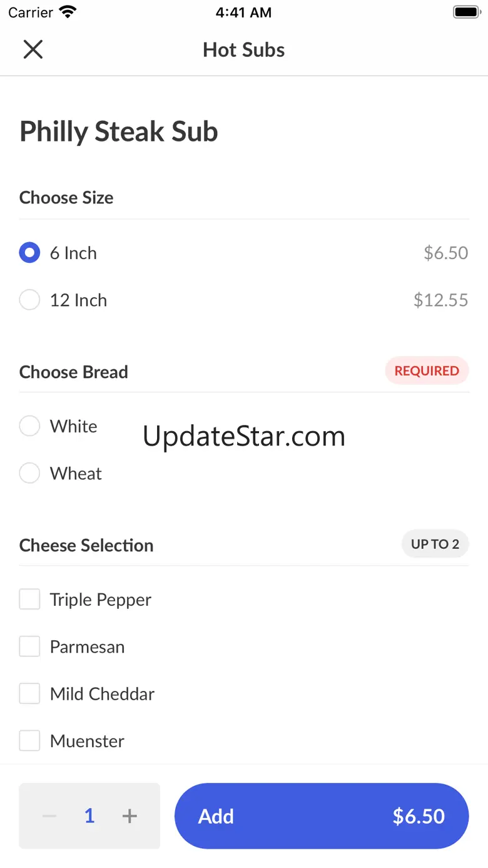Screen dimensions: 488x868
Task: Tap the $12.55 price label
Action: click(x=440, y=300)
